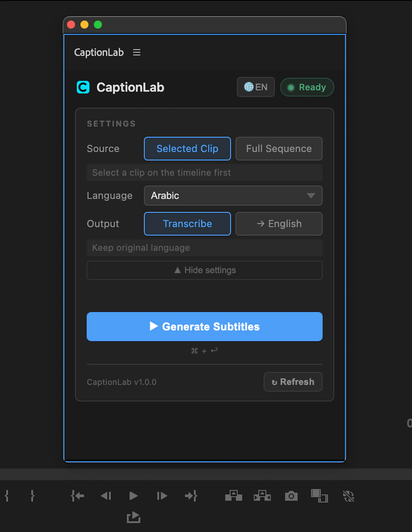The width and height of the screenshot is (412, 532).
Task: Export frame with the camera icon
Action: click(x=291, y=496)
